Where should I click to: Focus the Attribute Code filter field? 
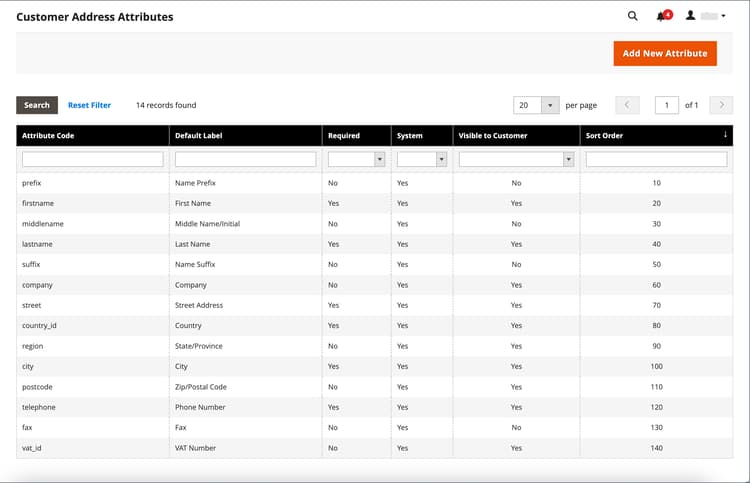click(92, 159)
